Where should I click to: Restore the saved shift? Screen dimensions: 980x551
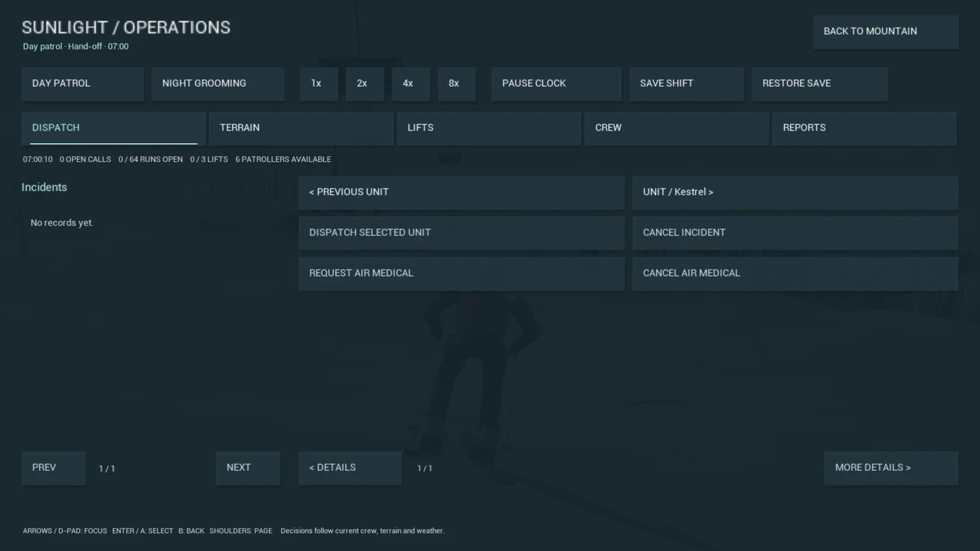click(820, 84)
